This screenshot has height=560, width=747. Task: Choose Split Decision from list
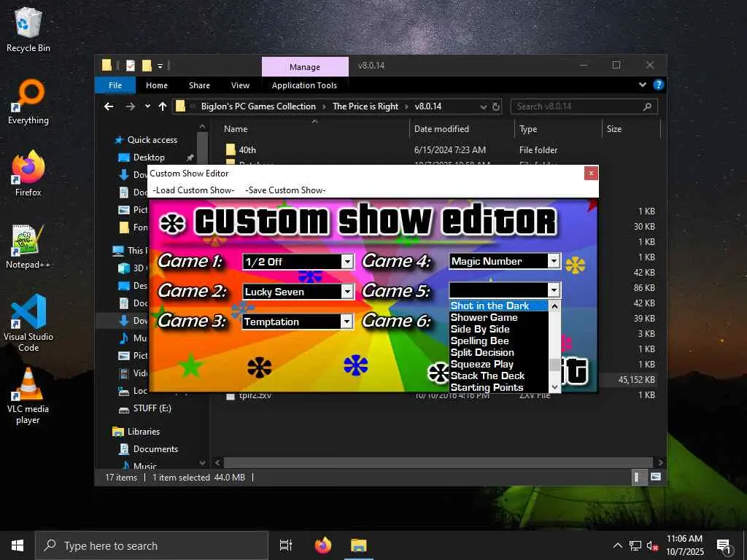(499, 352)
